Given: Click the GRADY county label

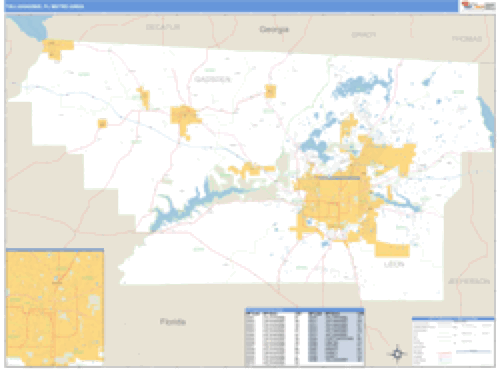Looking at the screenshot, I should 364,35.
